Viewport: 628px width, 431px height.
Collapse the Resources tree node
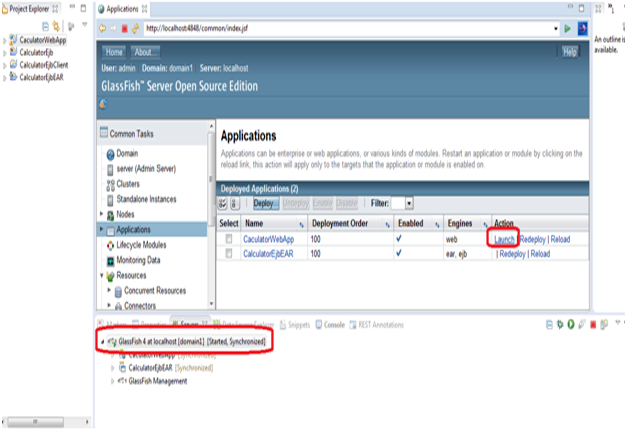point(101,275)
